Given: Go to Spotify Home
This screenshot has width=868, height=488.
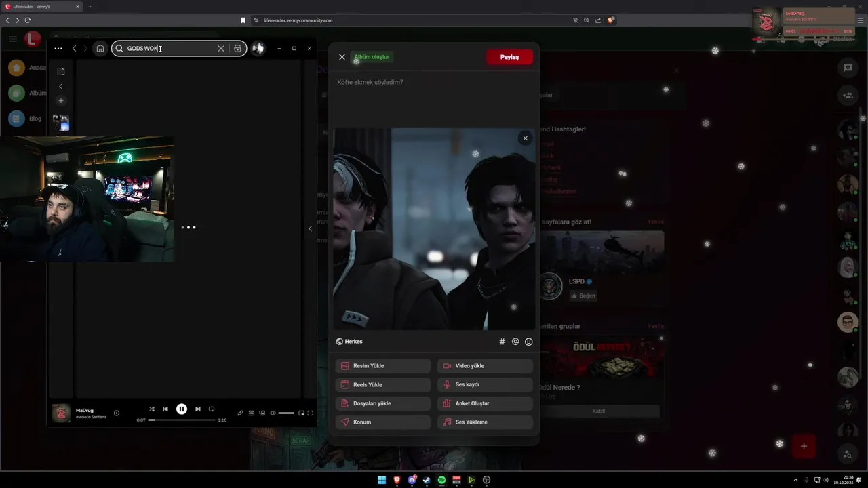Looking at the screenshot, I should [100, 48].
